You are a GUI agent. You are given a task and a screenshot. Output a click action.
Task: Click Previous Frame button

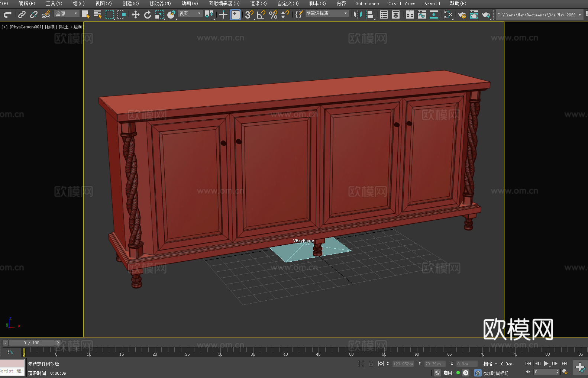(x=537, y=364)
